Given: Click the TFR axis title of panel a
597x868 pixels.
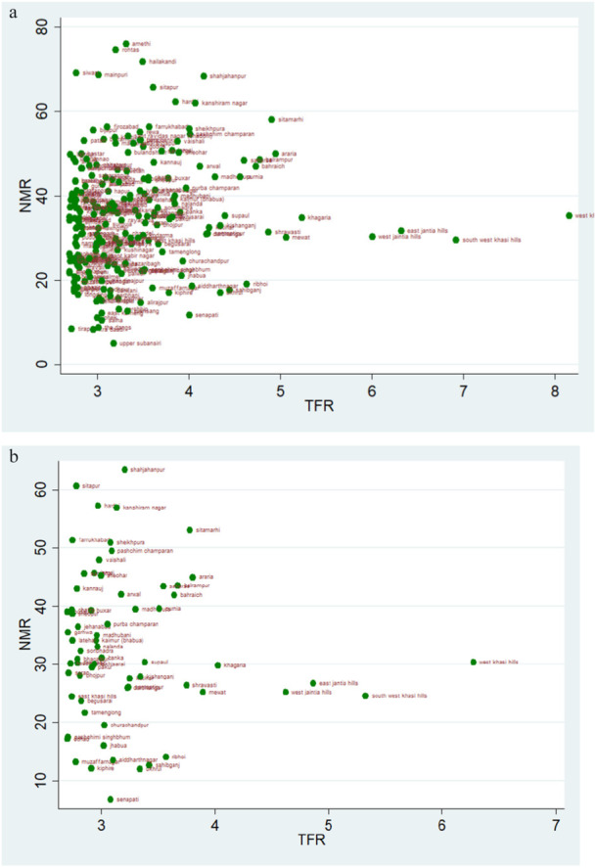Looking at the screenshot, I should click(x=320, y=406).
